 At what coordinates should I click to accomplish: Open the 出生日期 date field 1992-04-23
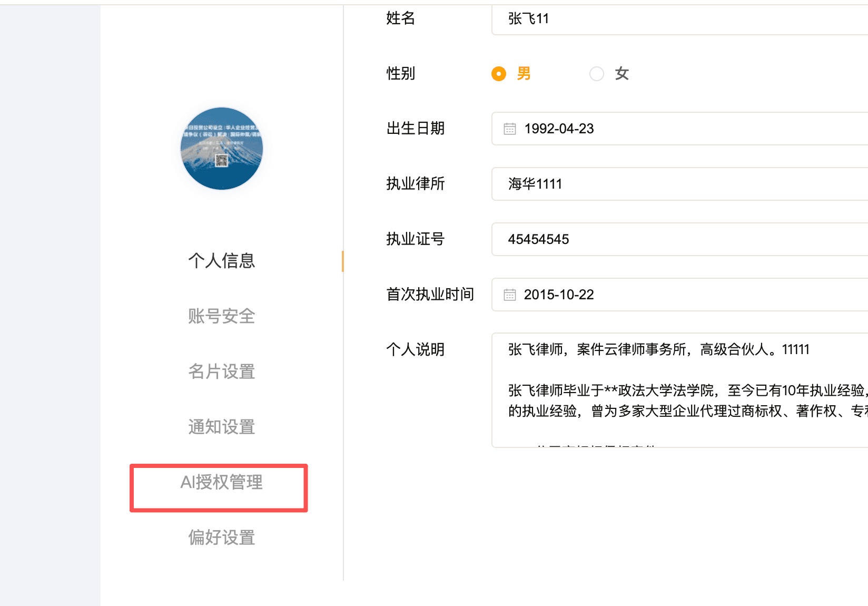[x=679, y=129]
